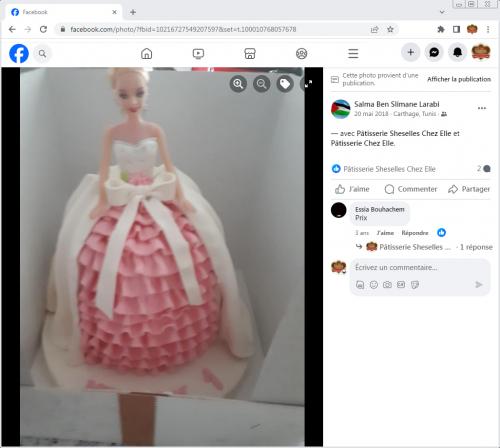Screen dimensions: 500x448
Task: Open the account profile picture menu
Action: coord(481,52)
